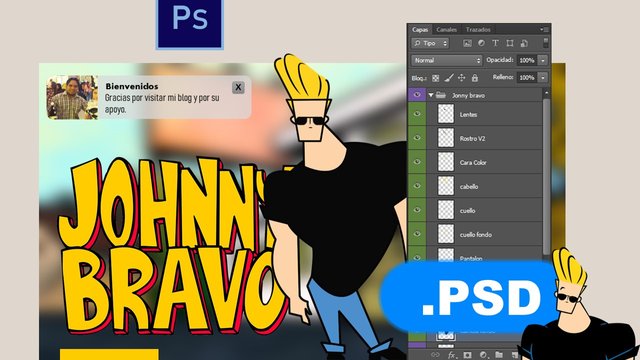Filter layers by smart object icon
The height and width of the screenshot is (360, 640).
pyautogui.click(x=524, y=43)
